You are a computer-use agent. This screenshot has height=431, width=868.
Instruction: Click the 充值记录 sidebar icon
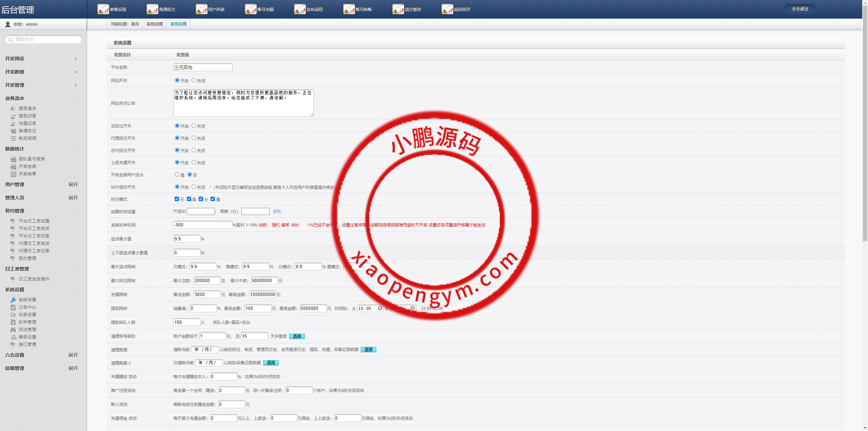(x=13, y=123)
